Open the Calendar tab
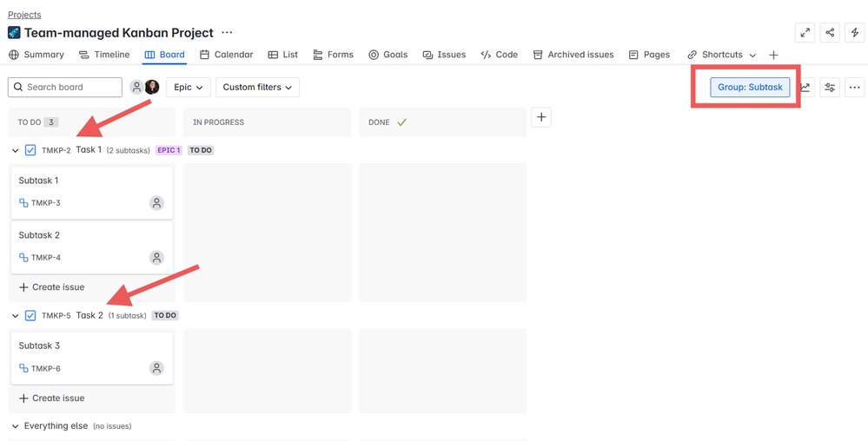The height and width of the screenshot is (441, 868). click(227, 55)
